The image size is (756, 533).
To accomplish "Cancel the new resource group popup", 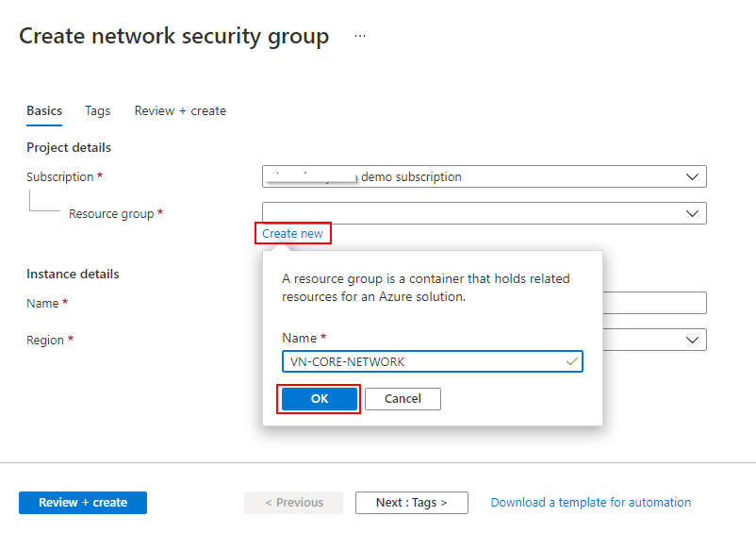I will click(x=403, y=399).
